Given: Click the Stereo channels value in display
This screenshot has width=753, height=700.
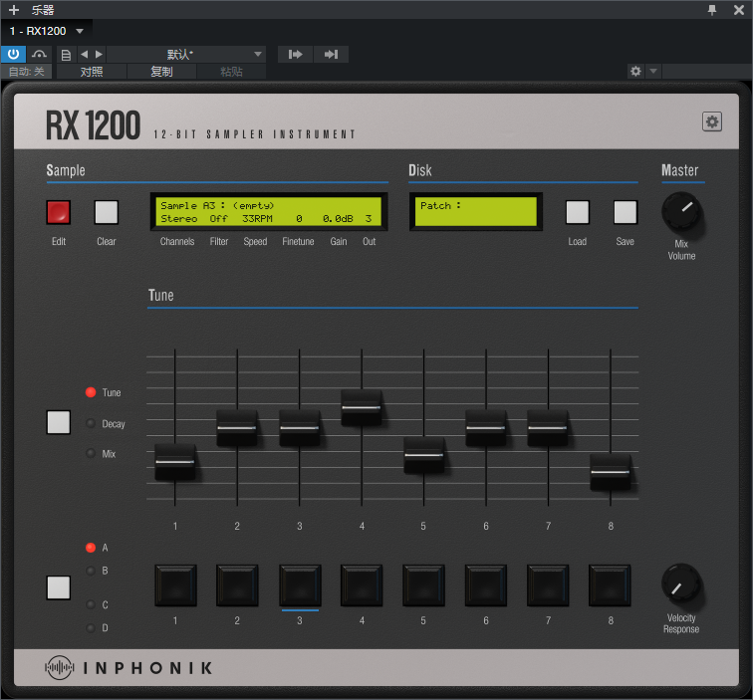Looking at the screenshot, I should (x=178, y=219).
